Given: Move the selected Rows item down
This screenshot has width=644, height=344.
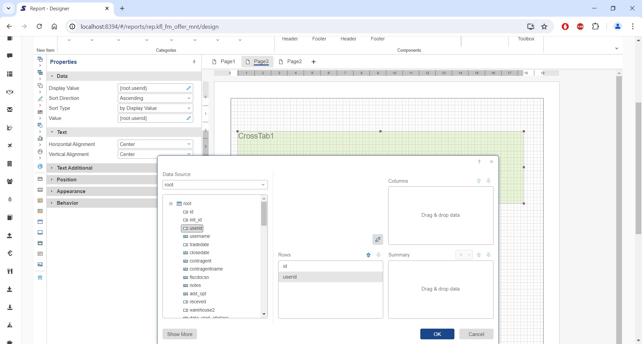Looking at the screenshot, I should tap(379, 255).
